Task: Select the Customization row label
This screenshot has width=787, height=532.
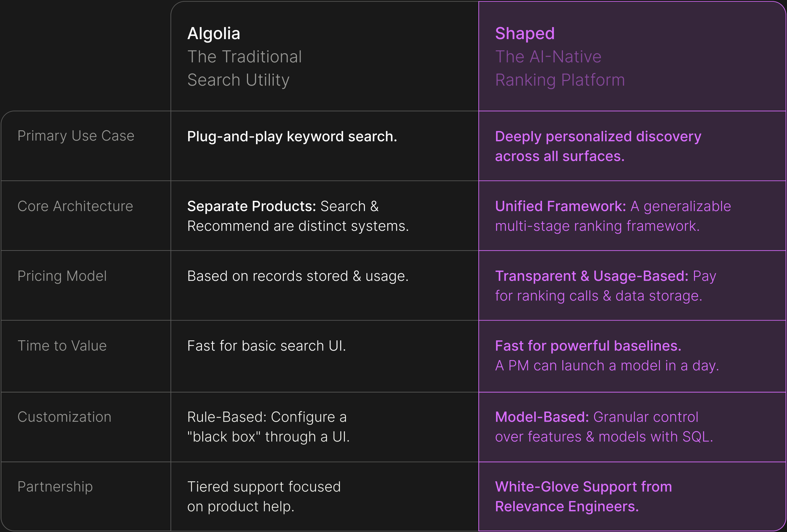Action: point(64,417)
